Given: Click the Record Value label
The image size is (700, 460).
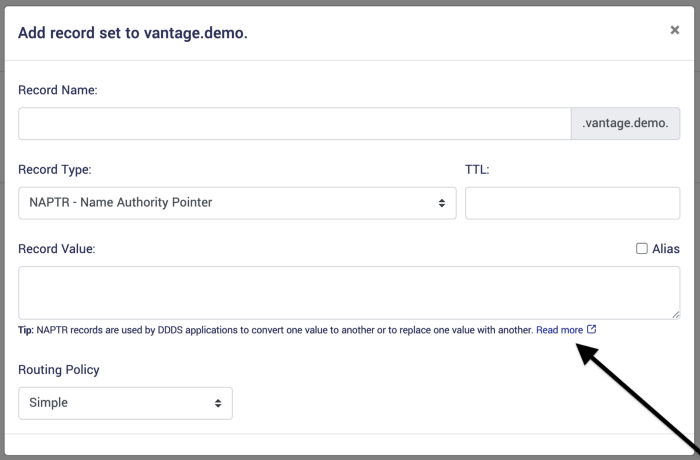Looking at the screenshot, I should [57, 249].
